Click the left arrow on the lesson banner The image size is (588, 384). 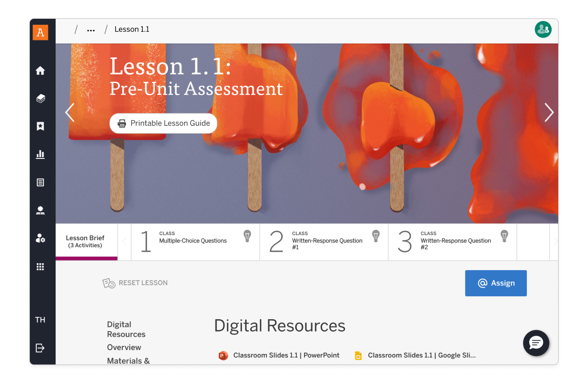click(x=69, y=113)
